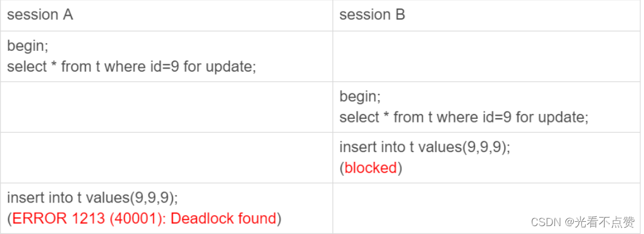This screenshot has height=234, width=644.
Task: Click empty session B cell beside first begin
Action: pyautogui.click(x=486, y=56)
